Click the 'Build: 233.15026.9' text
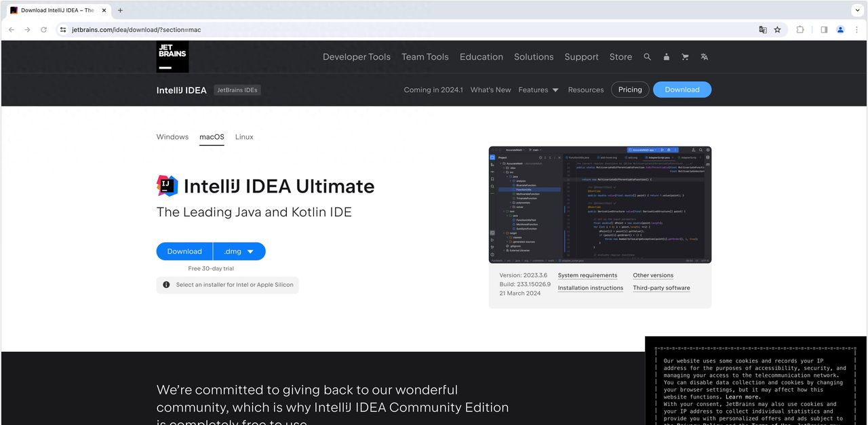The image size is (868, 425). [525, 284]
